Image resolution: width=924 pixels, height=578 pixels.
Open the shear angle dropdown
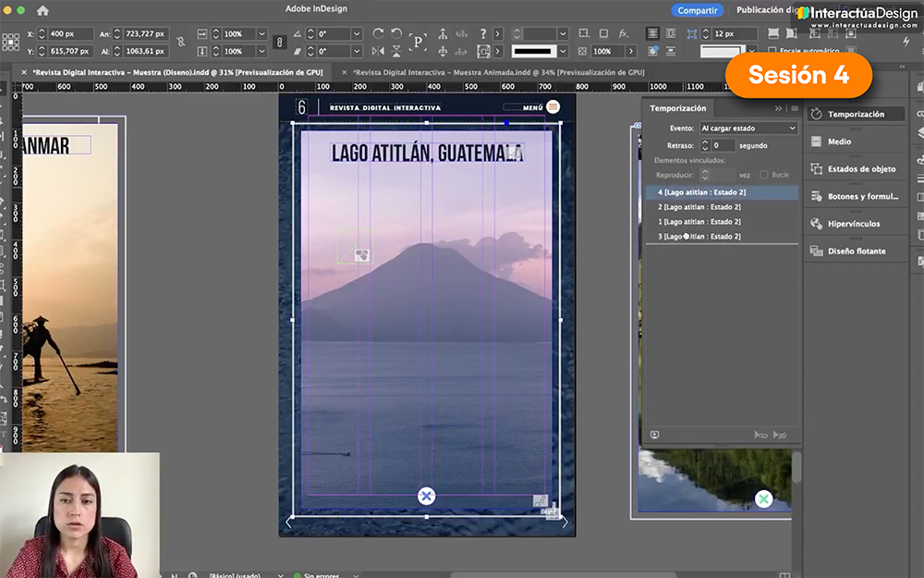[357, 51]
